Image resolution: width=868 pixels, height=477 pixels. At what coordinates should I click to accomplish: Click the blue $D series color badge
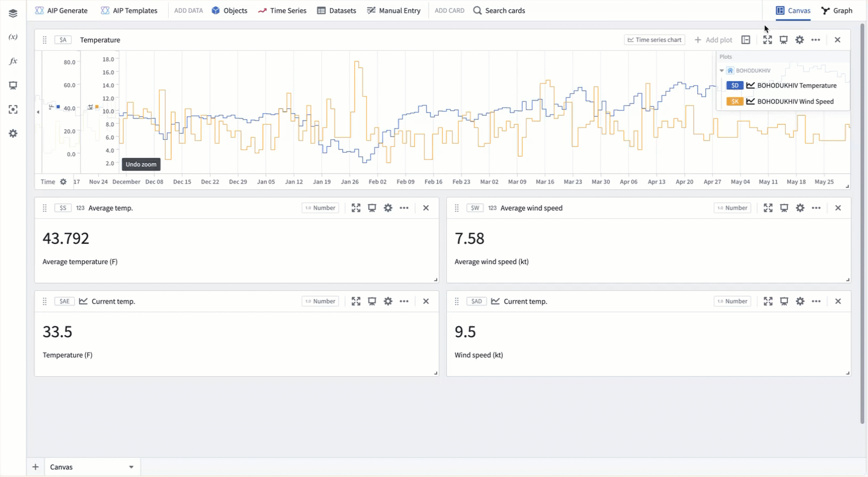click(x=735, y=86)
